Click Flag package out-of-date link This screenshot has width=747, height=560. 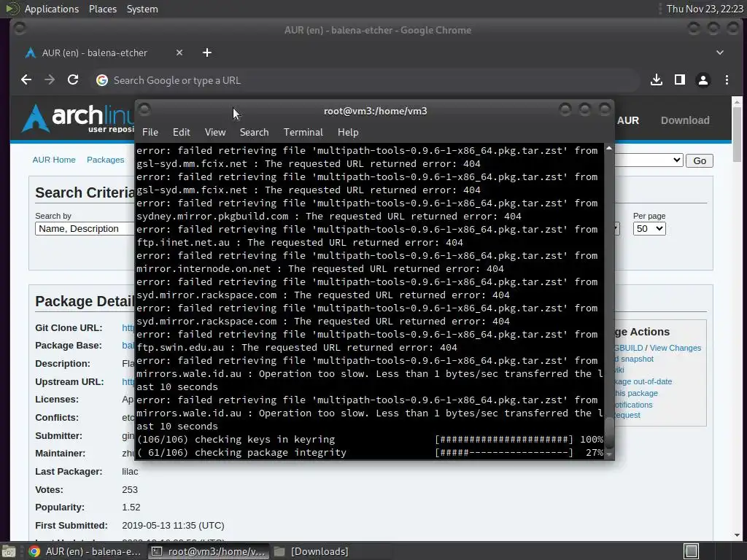[643, 381]
